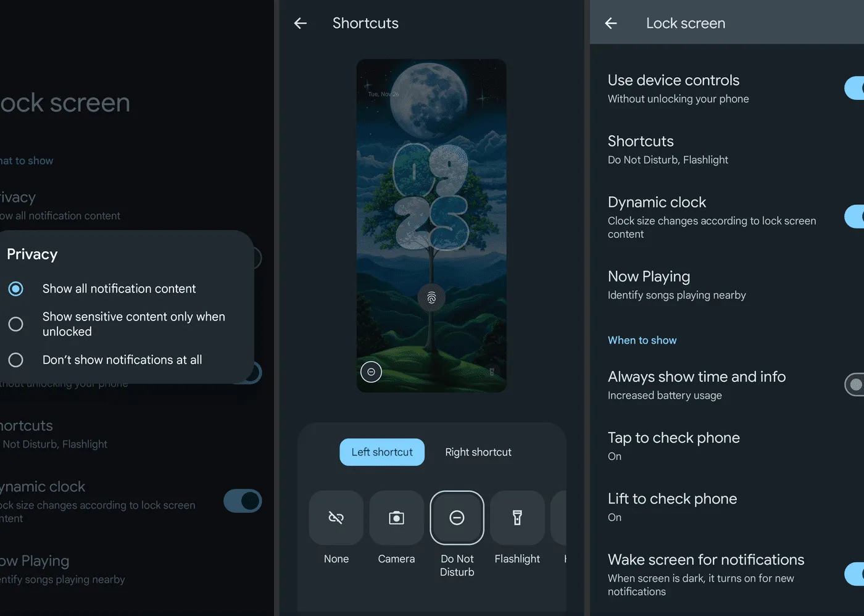Go back from the Shortcuts screen
864x616 pixels.
[301, 23]
